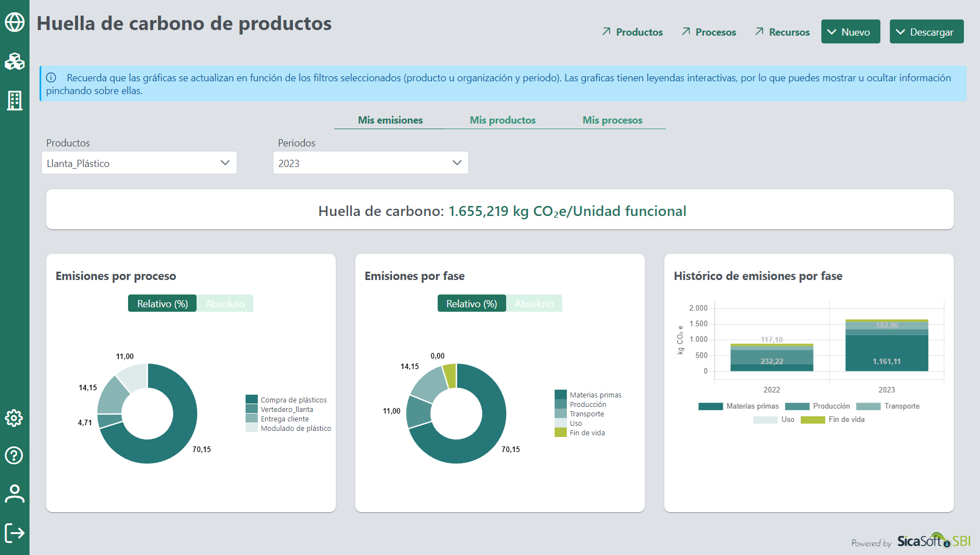Select Relativo (%) in Emisiones por fase
980x555 pixels.
click(471, 303)
